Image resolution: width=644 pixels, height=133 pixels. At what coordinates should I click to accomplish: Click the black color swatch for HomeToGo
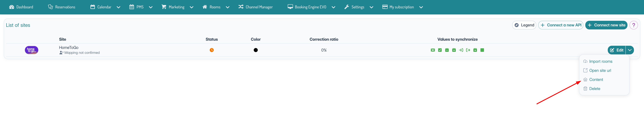[256, 50]
